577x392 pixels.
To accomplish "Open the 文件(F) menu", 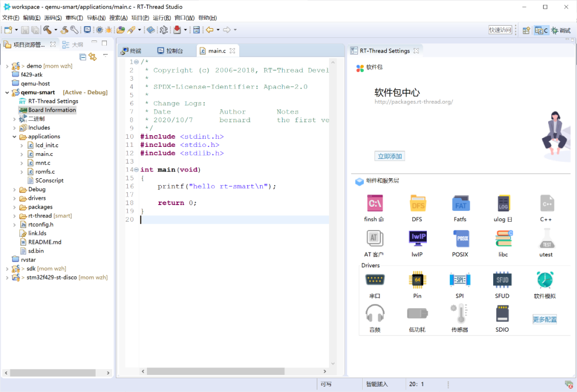I will pos(11,18).
